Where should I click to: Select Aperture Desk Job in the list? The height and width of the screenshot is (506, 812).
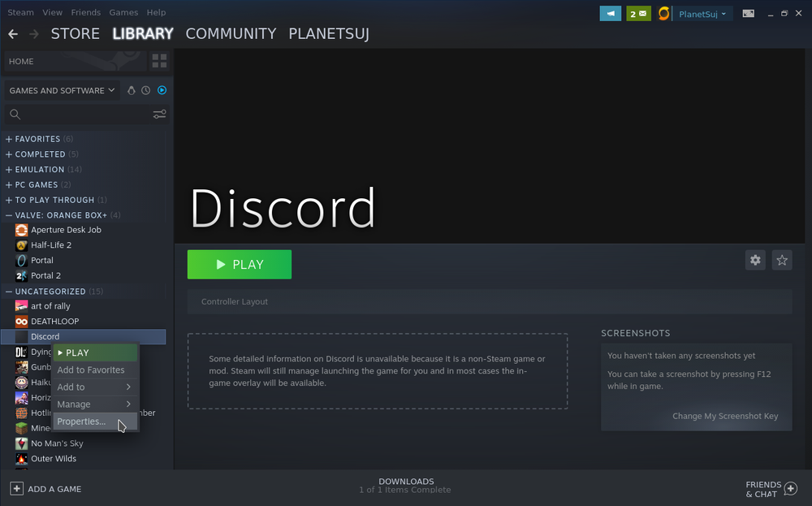[66, 230]
